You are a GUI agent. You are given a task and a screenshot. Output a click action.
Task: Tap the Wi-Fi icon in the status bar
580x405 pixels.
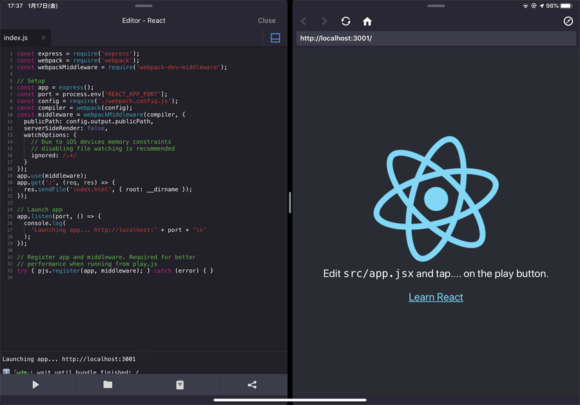(x=525, y=6)
